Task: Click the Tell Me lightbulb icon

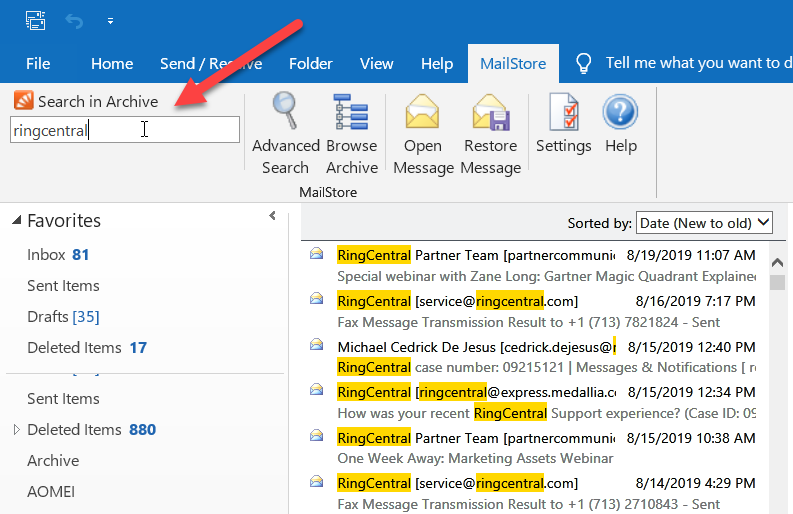Action: click(583, 63)
